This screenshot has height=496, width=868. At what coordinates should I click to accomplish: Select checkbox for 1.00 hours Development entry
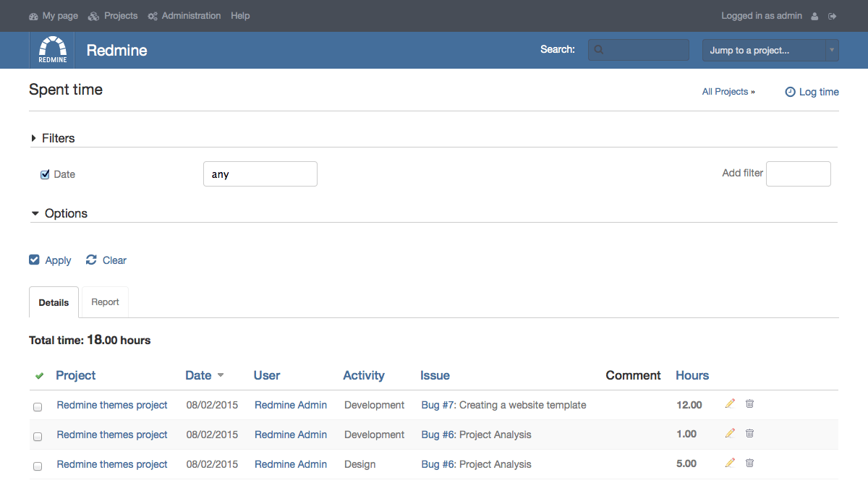point(38,437)
